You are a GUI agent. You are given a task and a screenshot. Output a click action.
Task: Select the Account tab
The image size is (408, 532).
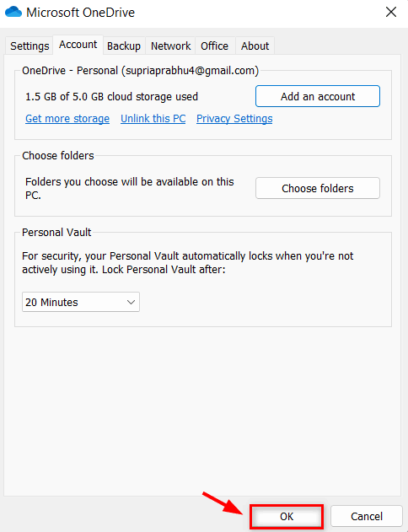[x=78, y=45]
